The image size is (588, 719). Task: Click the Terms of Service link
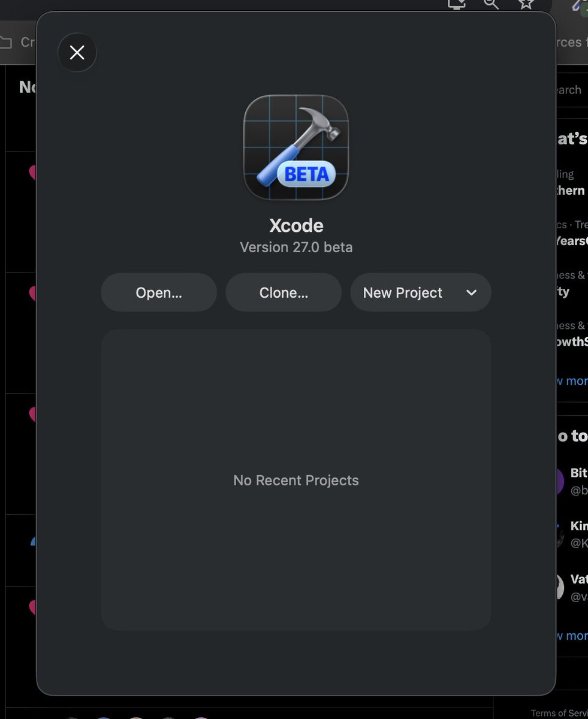tap(559, 713)
